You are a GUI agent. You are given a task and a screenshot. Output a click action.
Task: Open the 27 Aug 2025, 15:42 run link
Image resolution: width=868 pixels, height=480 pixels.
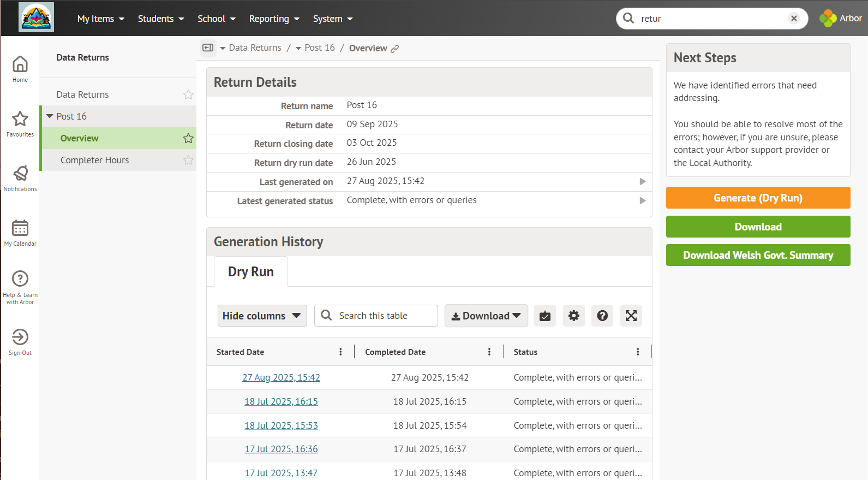point(281,377)
